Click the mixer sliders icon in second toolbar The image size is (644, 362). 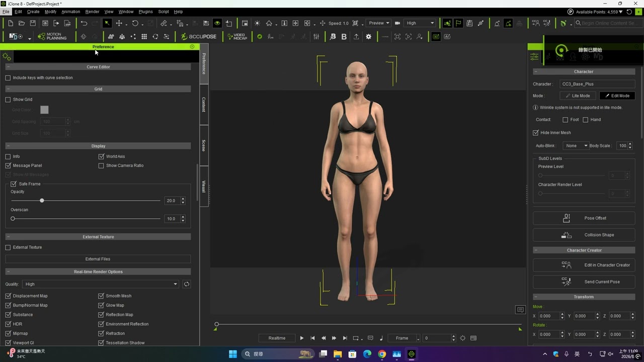[316, 37]
